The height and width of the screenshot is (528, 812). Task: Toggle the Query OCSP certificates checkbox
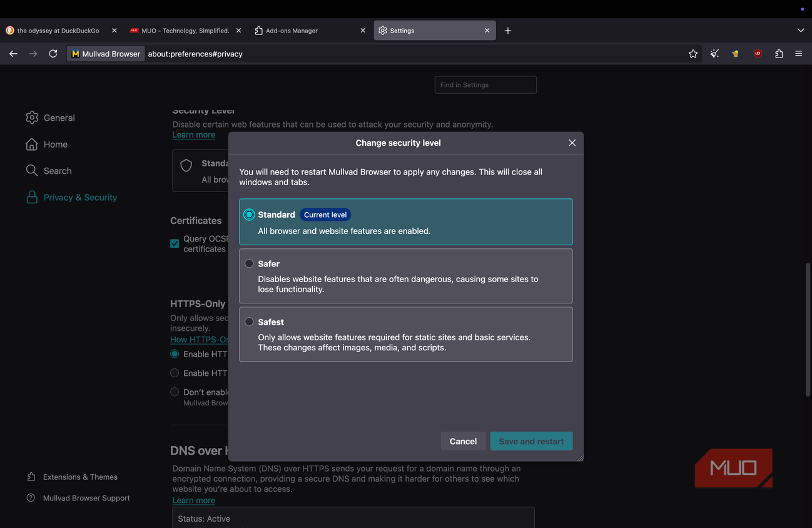(x=175, y=244)
